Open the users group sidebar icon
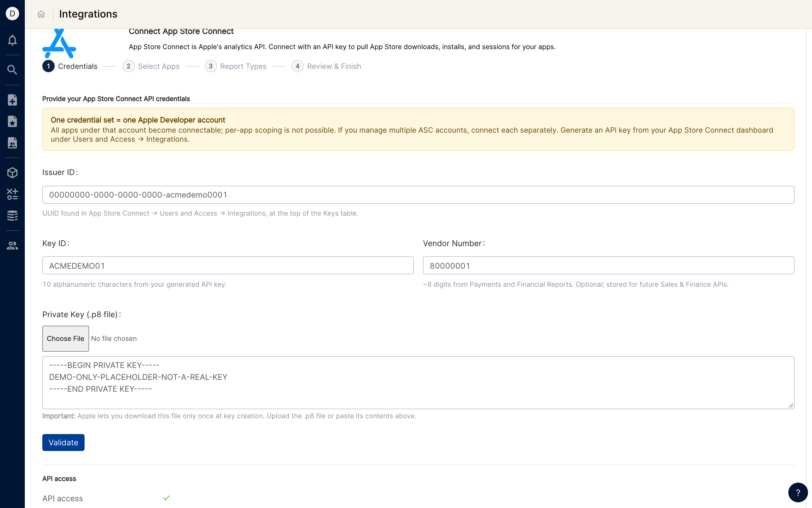This screenshot has height=508, width=812. (12, 246)
